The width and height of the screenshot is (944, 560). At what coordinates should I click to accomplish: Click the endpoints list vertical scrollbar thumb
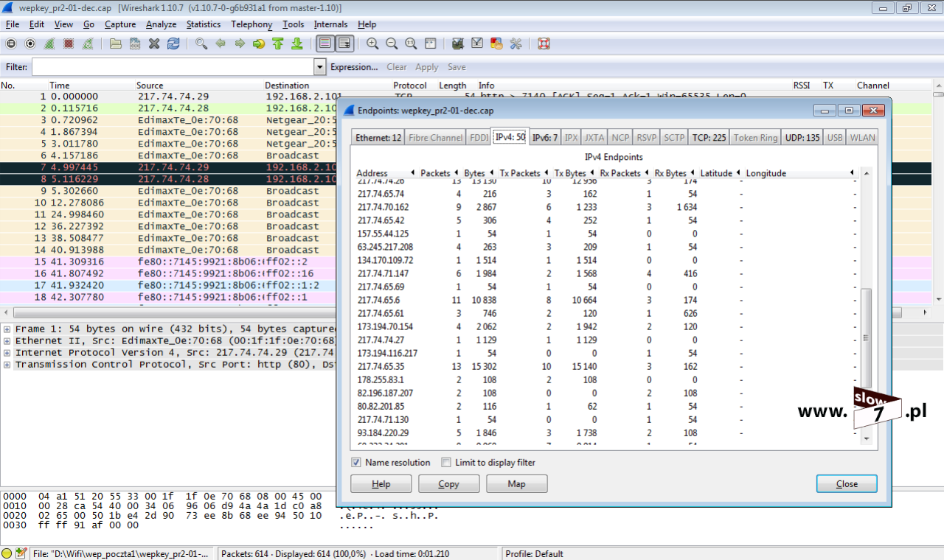tap(867, 337)
